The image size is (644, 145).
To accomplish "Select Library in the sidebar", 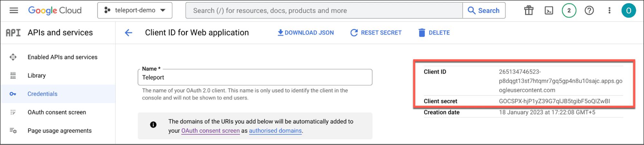I will click(x=36, y=76).
